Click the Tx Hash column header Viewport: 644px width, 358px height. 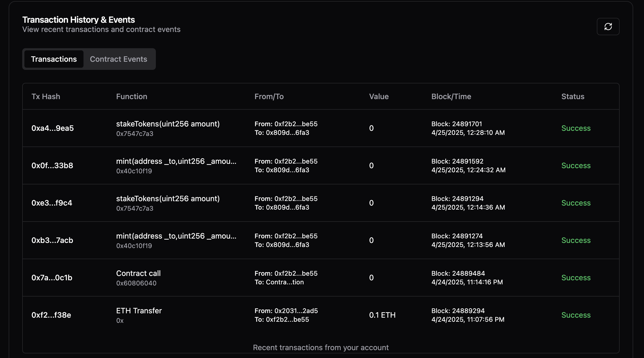point(46,96)
